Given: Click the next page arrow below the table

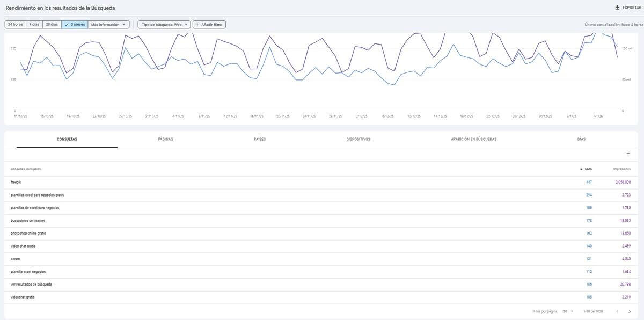Looking at the screenshot, I should click(628, 310).
